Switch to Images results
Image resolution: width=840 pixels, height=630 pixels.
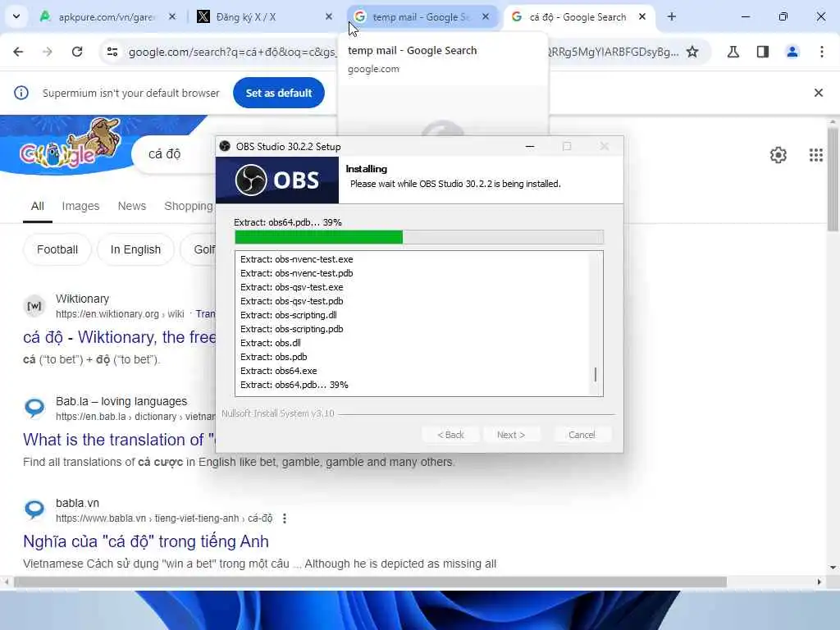coord(80,206)
